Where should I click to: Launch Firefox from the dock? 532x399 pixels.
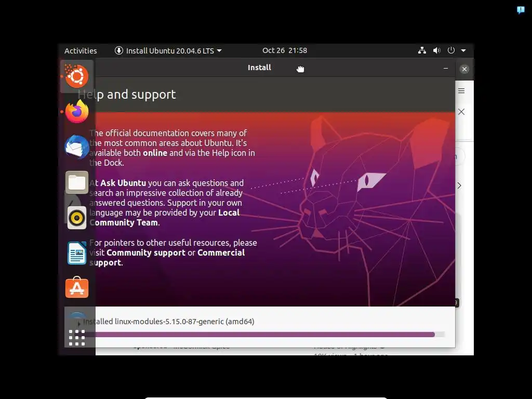(77, 112)
